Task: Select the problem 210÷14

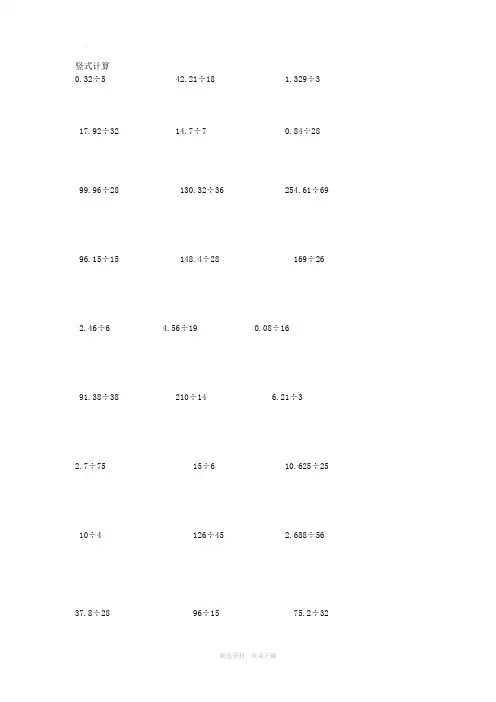Action: pyautogui.click(x=191, y=397)
